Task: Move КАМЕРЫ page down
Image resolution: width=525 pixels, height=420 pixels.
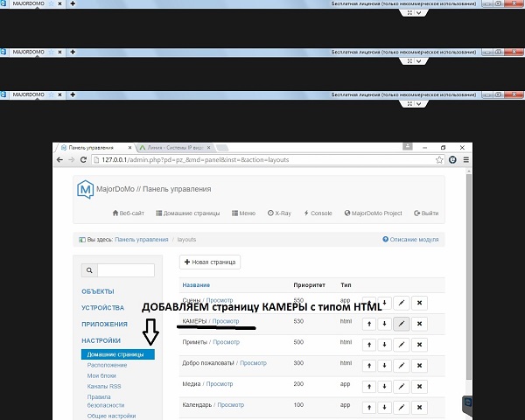Action: (384, 324)
